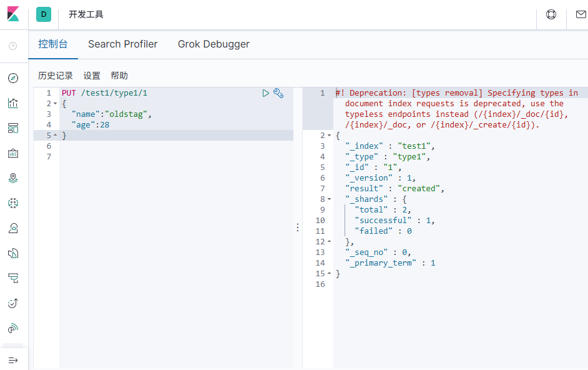This screenshot has height=370, width=588.
Task: Collapse the response JSON fold on line 2
Action: coord(330,136)
